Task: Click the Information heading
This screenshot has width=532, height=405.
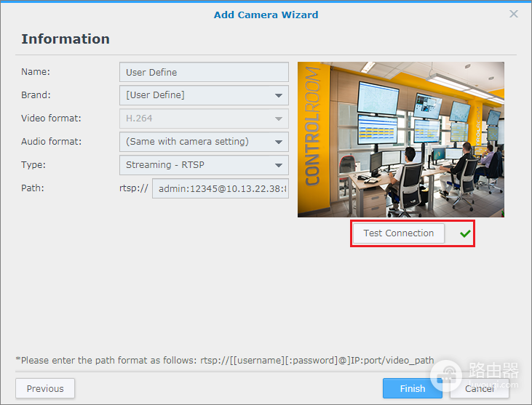Action: point(65,39)
